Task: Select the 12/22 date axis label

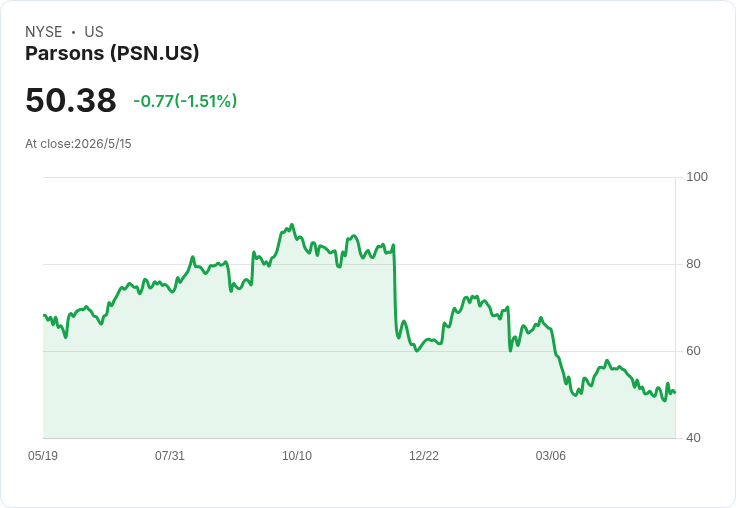Action: tap(424, 455)
